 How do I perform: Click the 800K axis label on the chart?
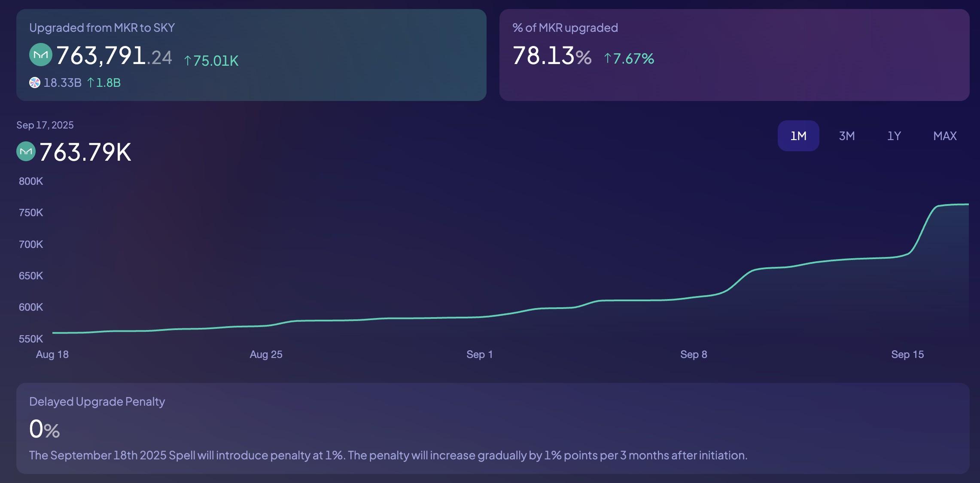(30, 181)
